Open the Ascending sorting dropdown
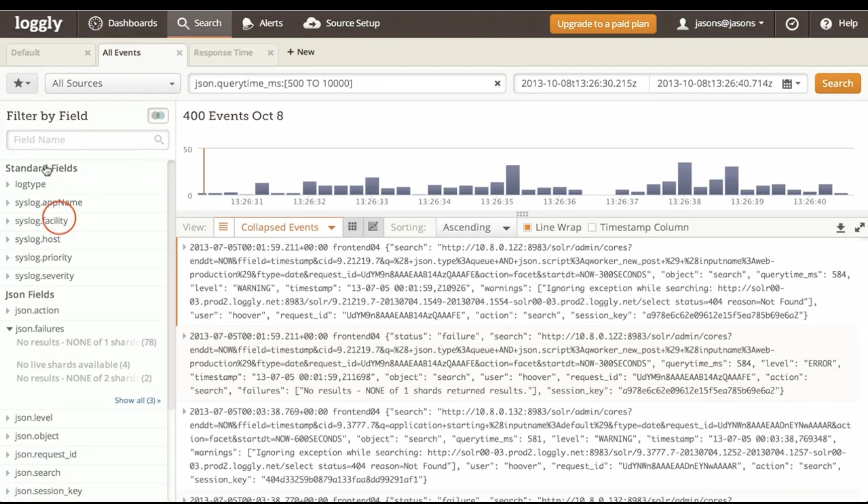This screenshot has width=868, height=504. point(476,228)
